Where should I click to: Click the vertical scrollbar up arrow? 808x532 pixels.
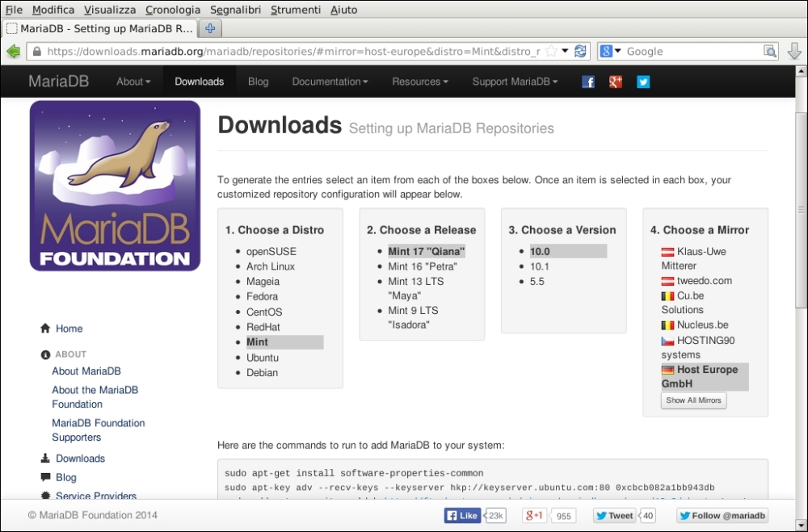tap(802, 71)
